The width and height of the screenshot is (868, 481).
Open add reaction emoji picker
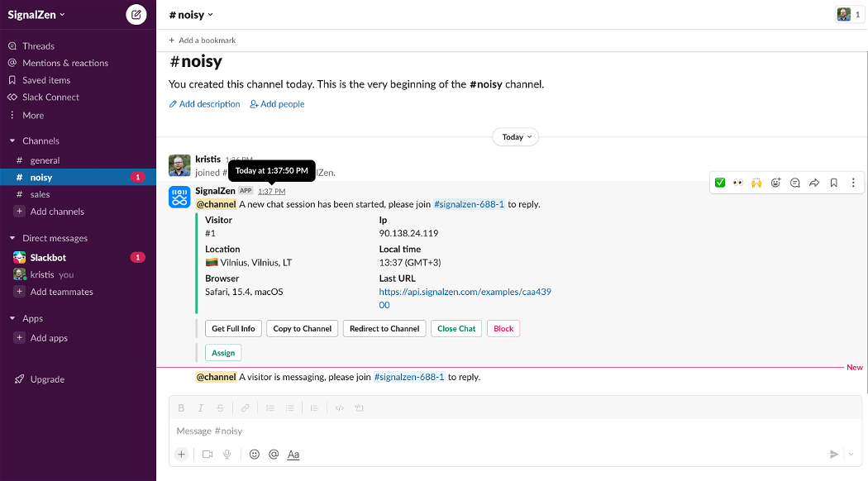click(x=775, y=183)
